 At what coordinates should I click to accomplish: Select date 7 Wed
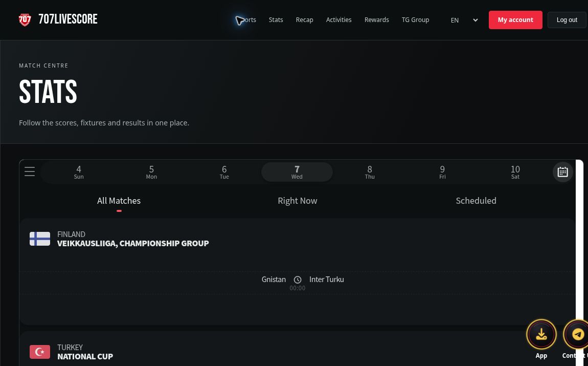(x=297, y=172)
